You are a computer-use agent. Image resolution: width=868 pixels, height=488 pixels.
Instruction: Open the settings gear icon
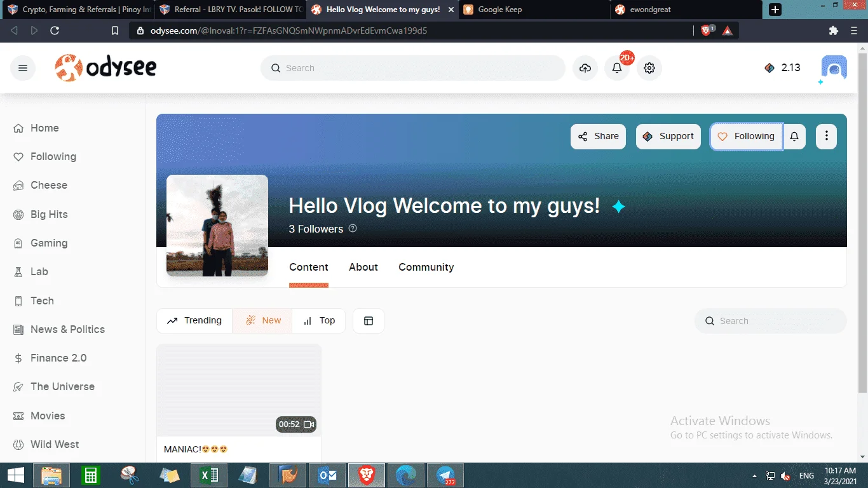coord(649,68)
